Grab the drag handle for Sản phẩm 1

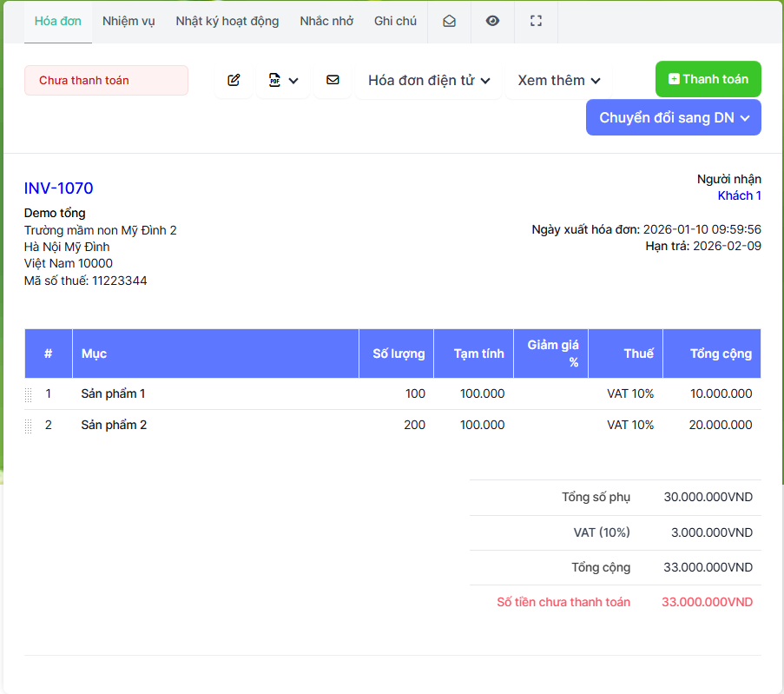tap(29, 394)
